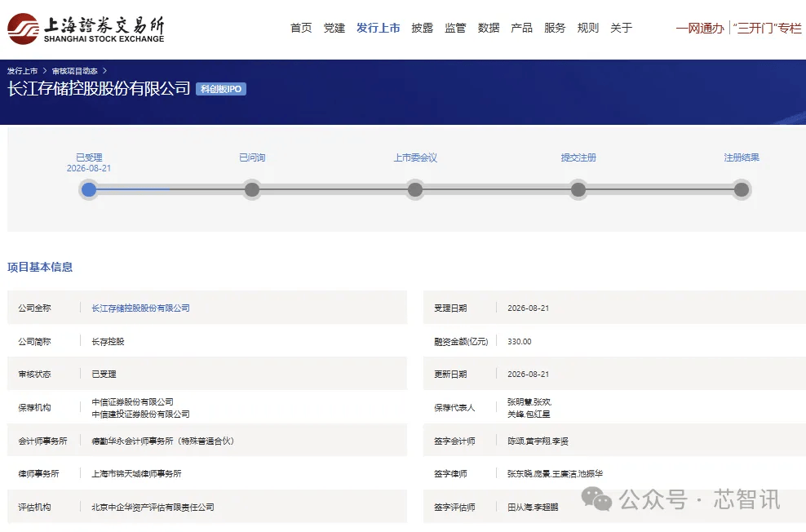Click the 北京中企华资产评估有限责任公司 value

(153, 508)
